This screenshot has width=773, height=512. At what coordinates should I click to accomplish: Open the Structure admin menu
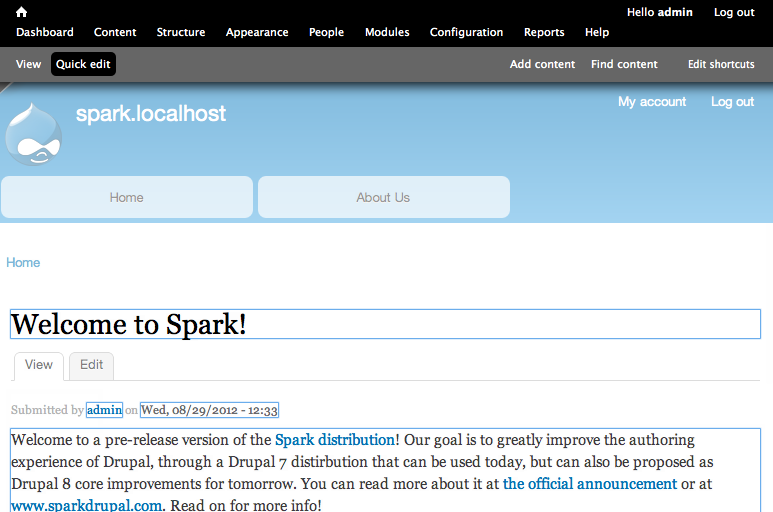[x=181, y=32]
